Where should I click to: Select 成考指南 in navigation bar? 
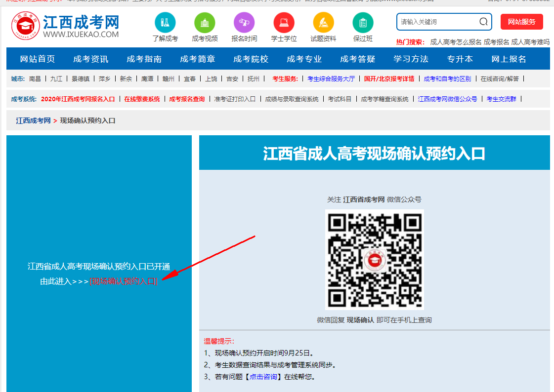point(144,59)
